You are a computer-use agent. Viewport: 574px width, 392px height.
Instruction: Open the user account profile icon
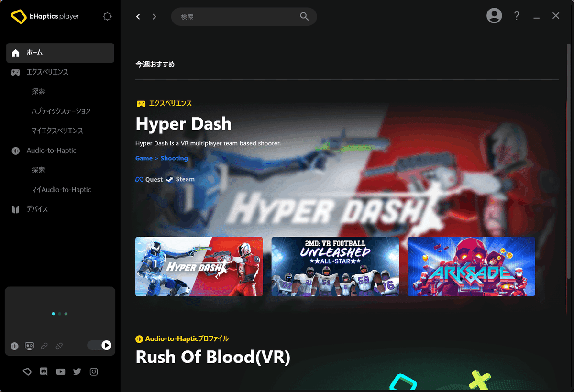[x=494, y=16]
